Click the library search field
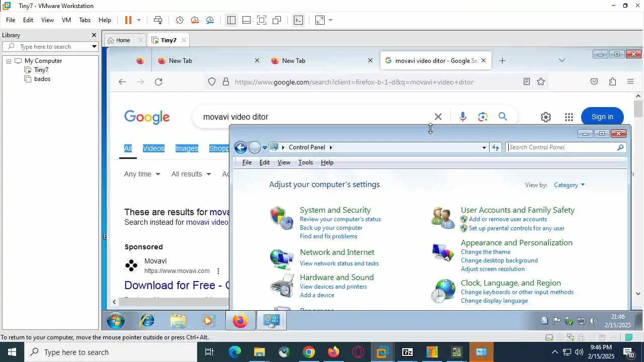644x362 pixels. coord(50,46)
